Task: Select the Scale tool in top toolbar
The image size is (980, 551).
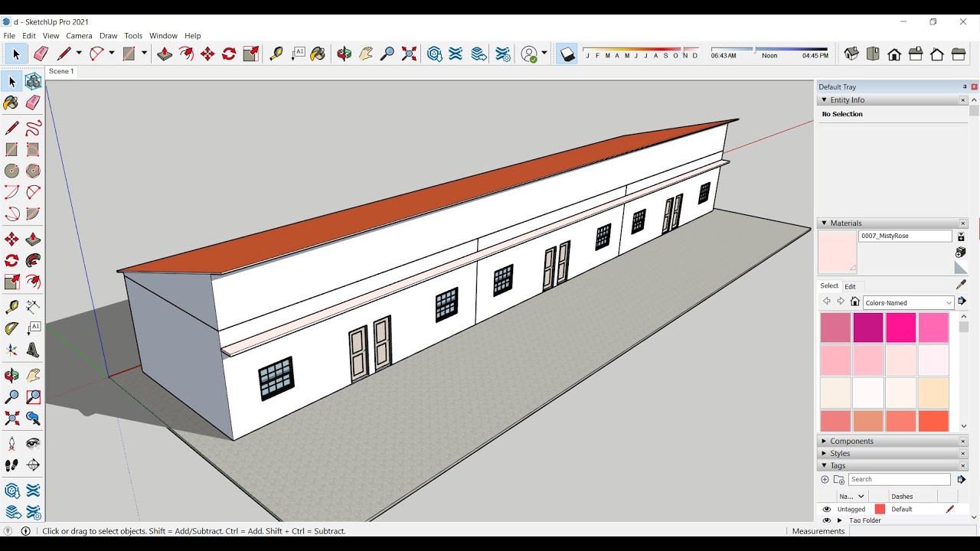Action: [251, 54]
